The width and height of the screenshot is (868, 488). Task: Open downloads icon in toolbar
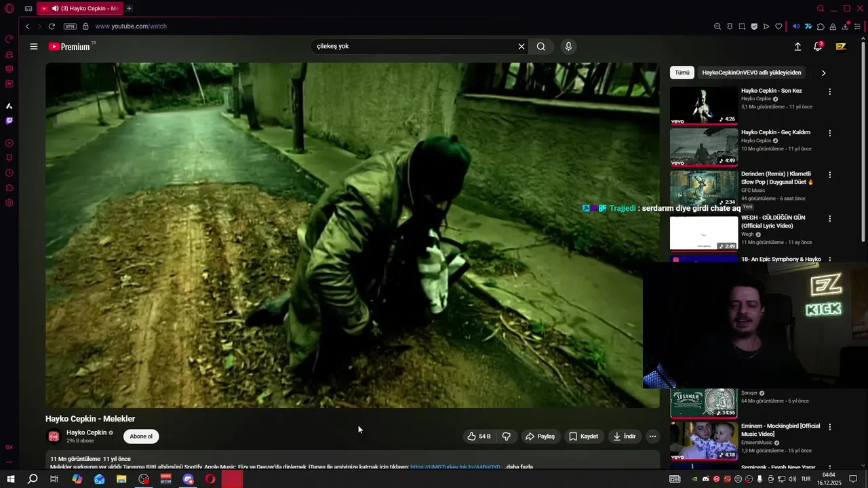846,26
